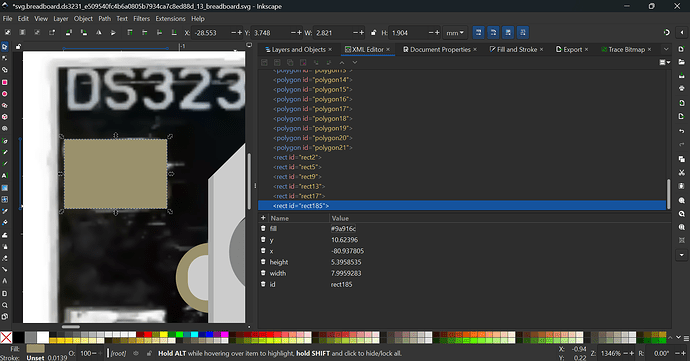Viewport: 690px width, 361px height.
Task: Delete the fill attribute trash icon
Action: point(263,228)
